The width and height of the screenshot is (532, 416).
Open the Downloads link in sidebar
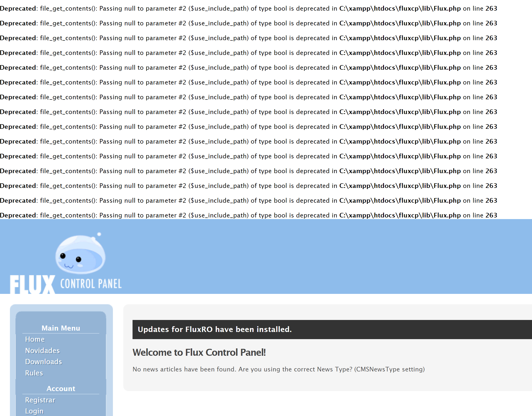(x=44, y=362)
